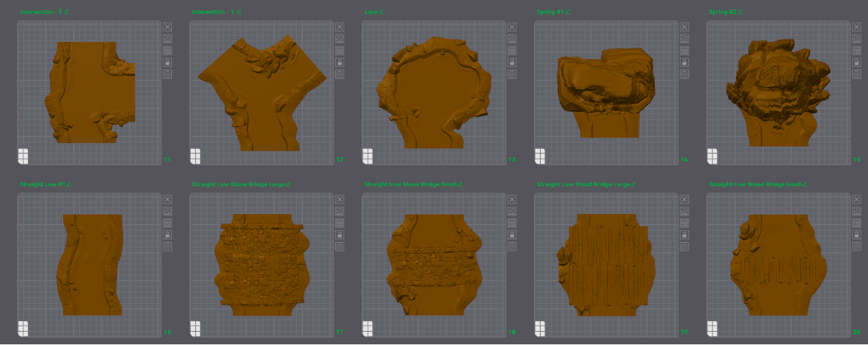
Task: Rename the Intersection - T plate via pencil icon
Action: (67, 12)
